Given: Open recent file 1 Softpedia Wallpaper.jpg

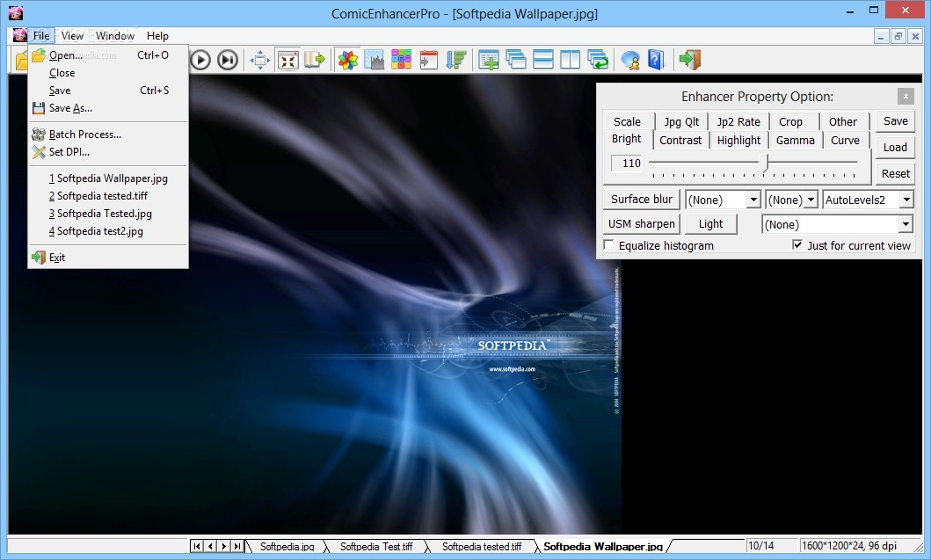Looking at the screenshot, I should click(107, 178).
